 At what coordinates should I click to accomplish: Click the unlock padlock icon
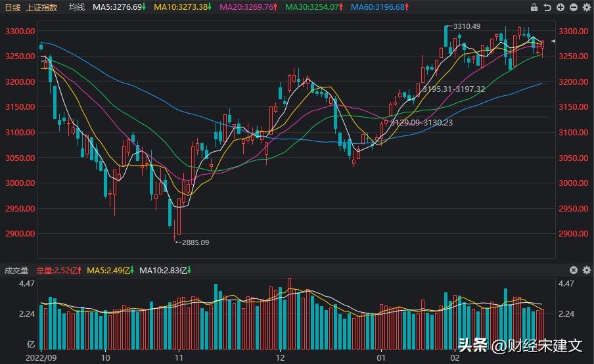[534, 7]
